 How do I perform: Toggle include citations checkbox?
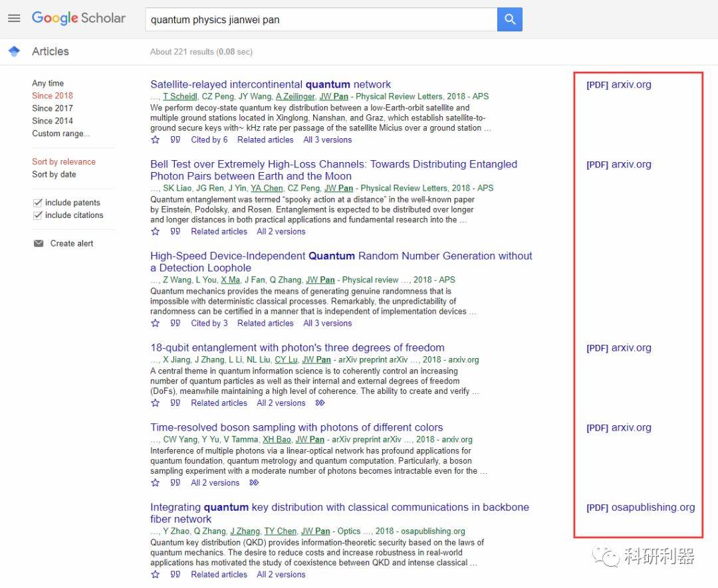click(x=38, y=215)
